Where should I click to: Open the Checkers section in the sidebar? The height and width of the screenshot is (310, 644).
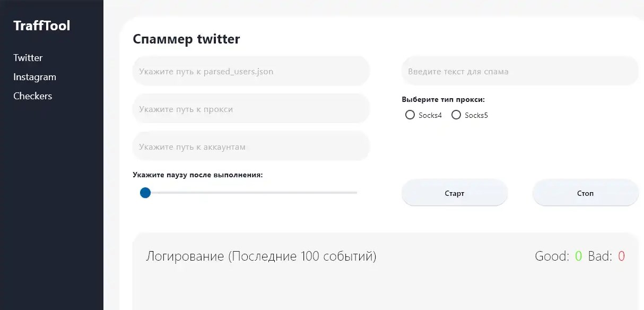pyautogui.click(x=32, y=96)
